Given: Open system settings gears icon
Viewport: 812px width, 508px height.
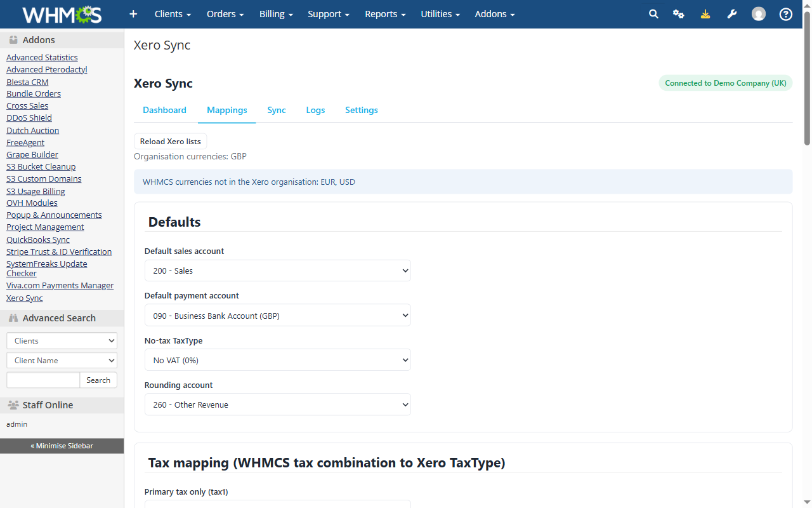Looking at the screenshot, I should [x=679, y=14].
